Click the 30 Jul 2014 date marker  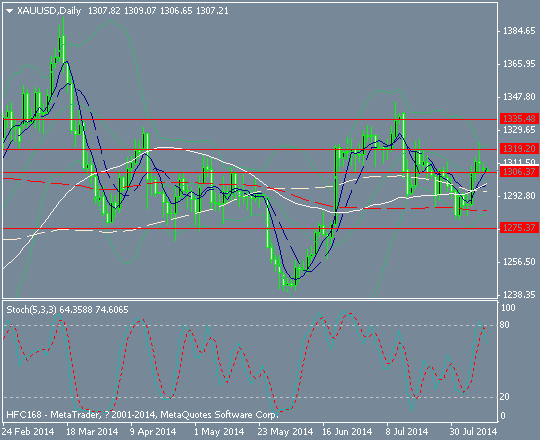[x=473, y=431]
